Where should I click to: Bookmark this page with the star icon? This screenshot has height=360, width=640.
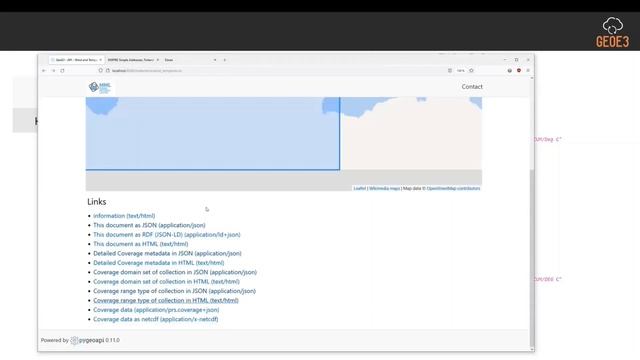click(471, 71)
